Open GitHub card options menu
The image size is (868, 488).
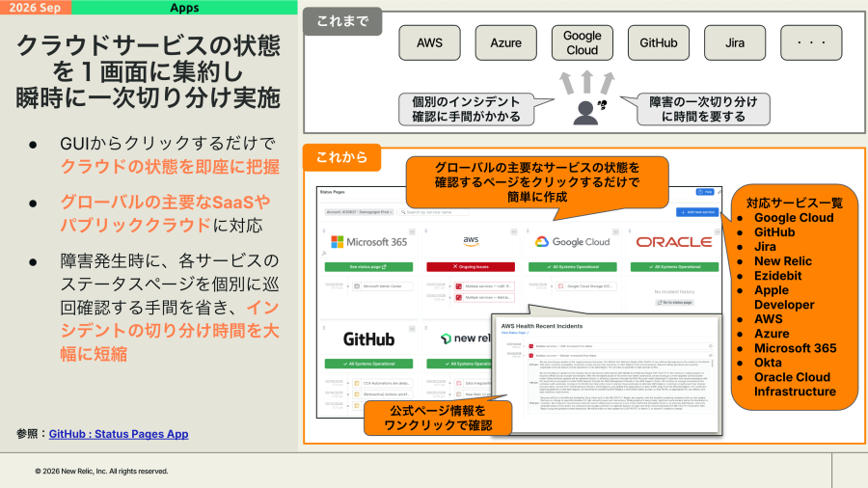(412, 329)
